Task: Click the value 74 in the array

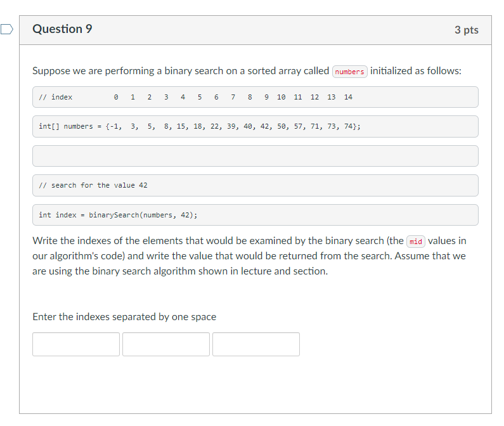Action: click(x=348, y=126)
